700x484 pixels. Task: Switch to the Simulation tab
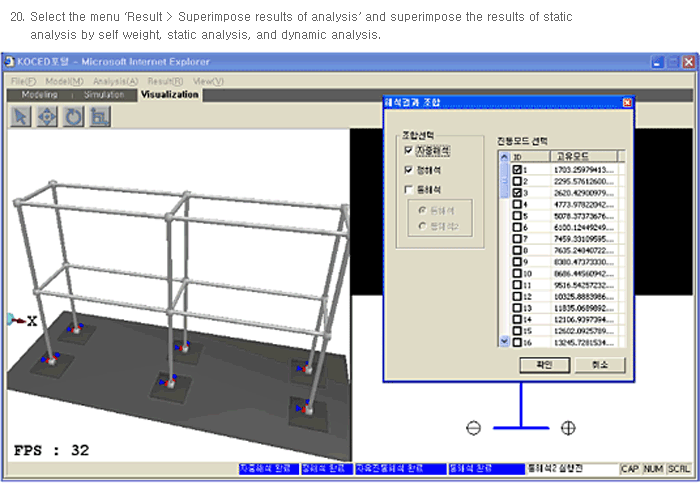coord(104,94)
